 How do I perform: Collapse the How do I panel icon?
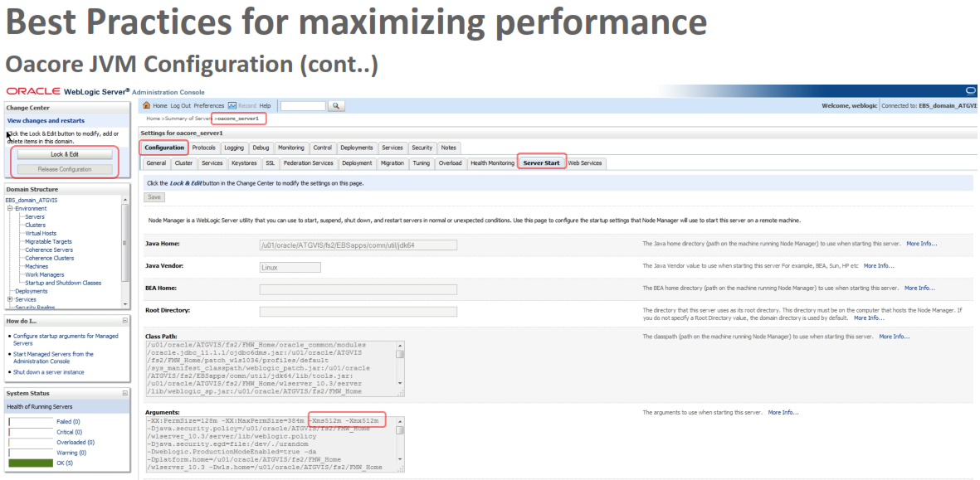(125, 320)
